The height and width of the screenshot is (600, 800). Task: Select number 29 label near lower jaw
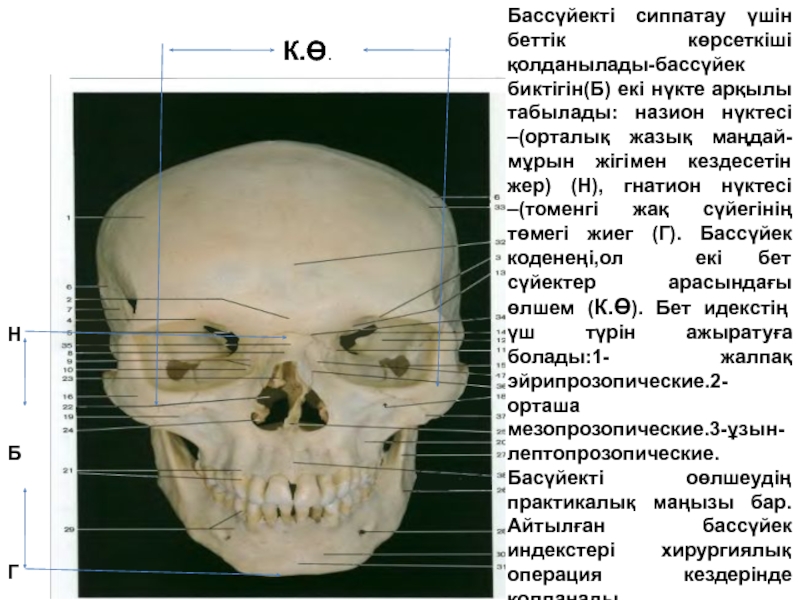[68, 529]
